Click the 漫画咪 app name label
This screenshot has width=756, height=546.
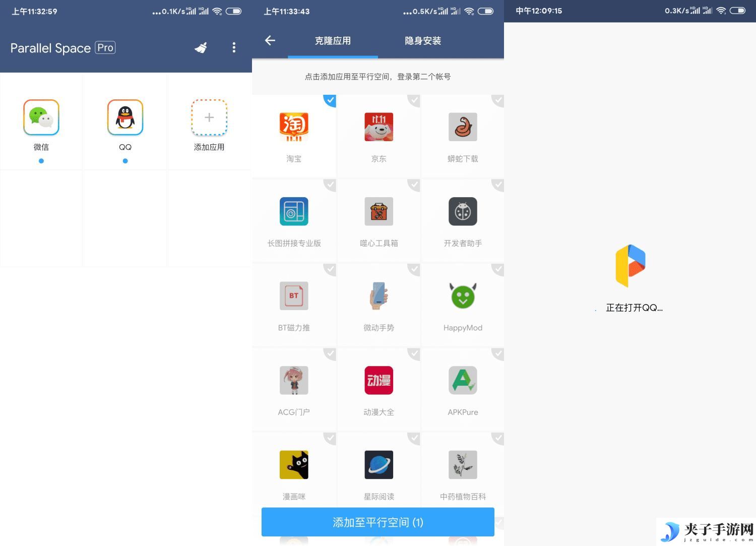click(294, 497)
